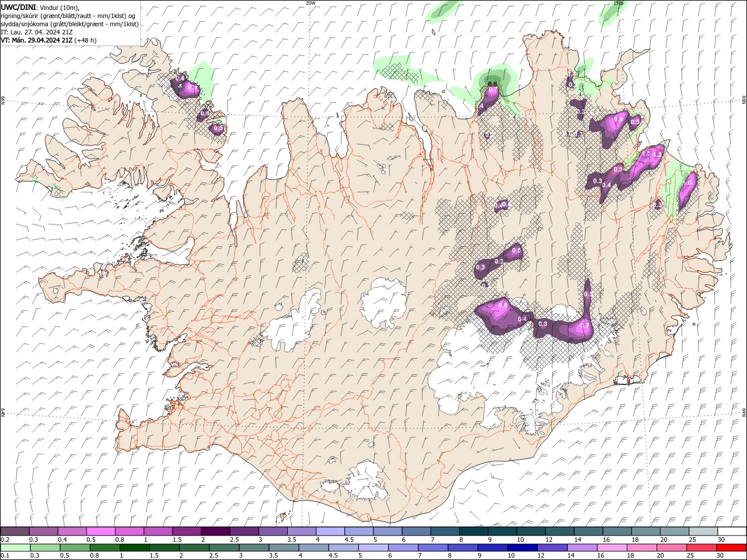Select the 'rigning/skúrir' legend description line
Viewport: 747px width, 560px height.
point(68,16)
